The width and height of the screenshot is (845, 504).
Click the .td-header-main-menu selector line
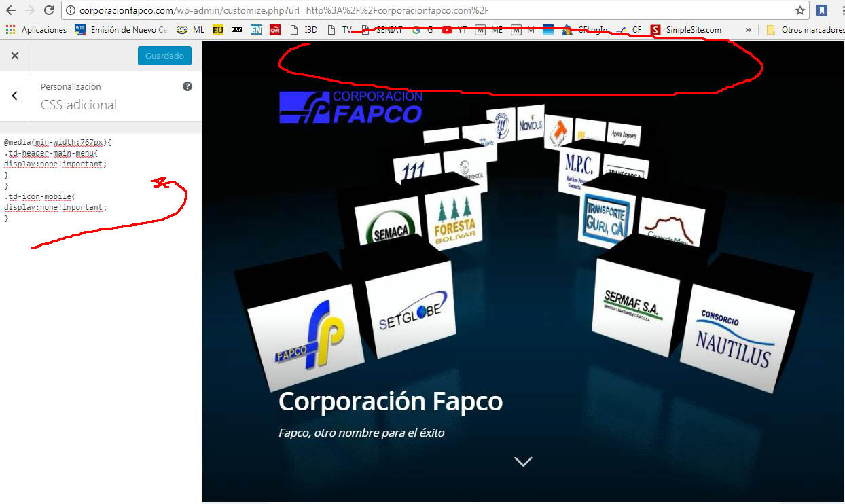pyautogui.click(x=52, y=154)
